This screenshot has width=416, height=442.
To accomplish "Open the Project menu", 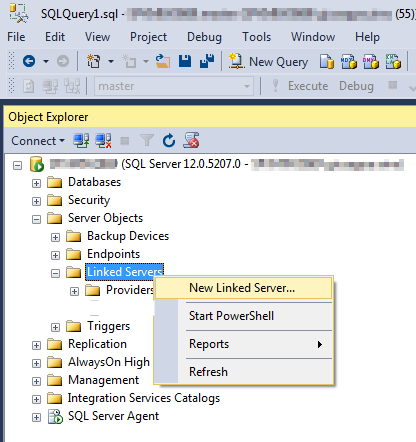I will 148,37.
